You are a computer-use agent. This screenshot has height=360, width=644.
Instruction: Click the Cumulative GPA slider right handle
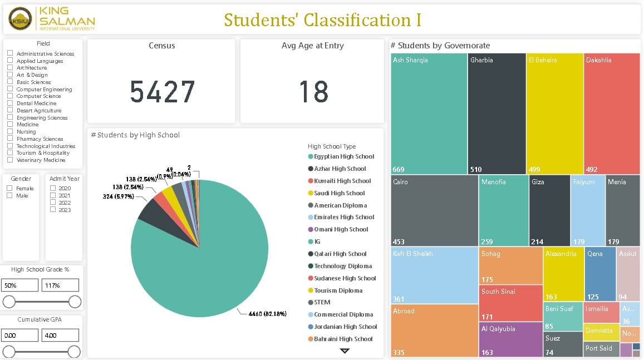coord(74,352)
